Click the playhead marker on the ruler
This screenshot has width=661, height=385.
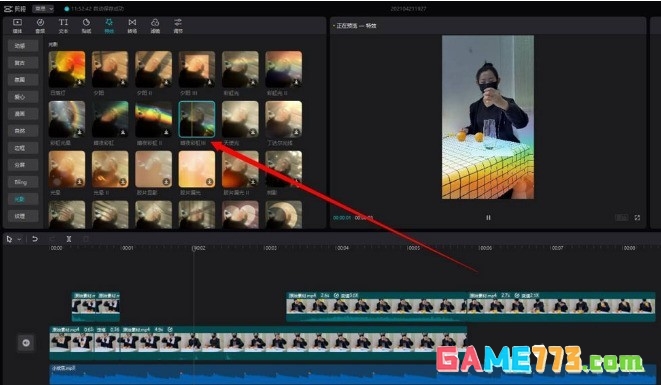tap(194, 248)
